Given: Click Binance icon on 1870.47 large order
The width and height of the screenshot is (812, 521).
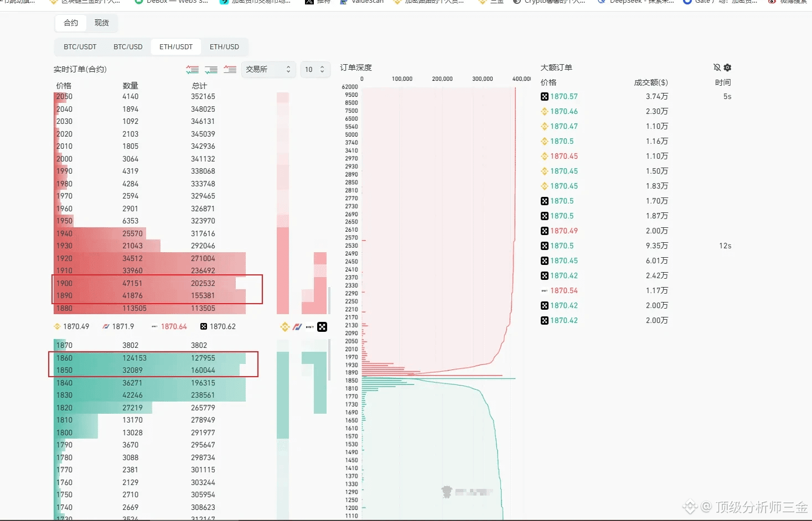Looking at the screenshot, I should [x=545, y=126].
